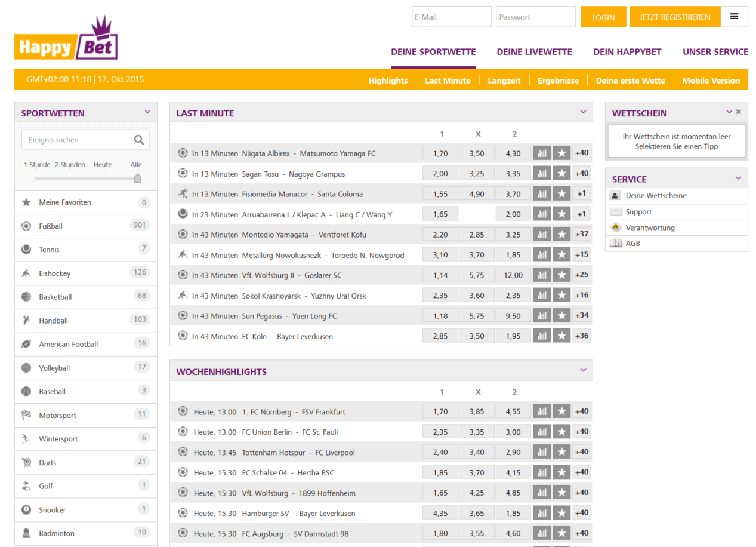This screenshot has height=547, width=756.
Task: Go to Highlights submenu
Action: tap(388, 81)
